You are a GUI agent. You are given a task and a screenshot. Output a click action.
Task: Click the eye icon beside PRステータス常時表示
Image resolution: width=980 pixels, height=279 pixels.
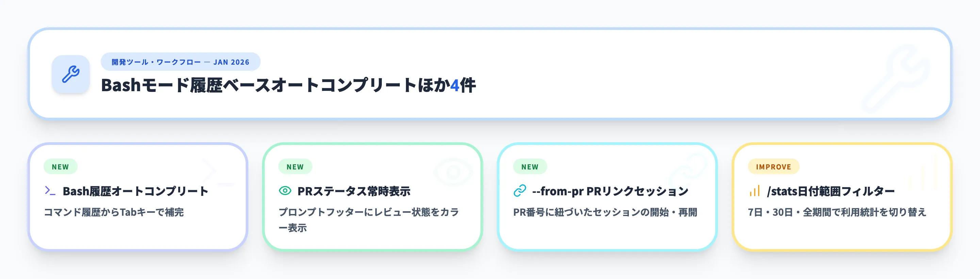(285, 191)
